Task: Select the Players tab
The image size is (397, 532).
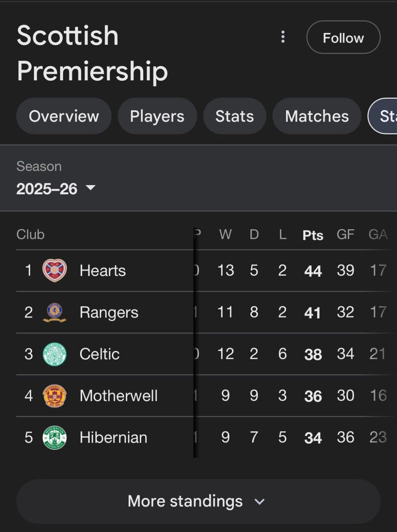Action: click(157, 116)
